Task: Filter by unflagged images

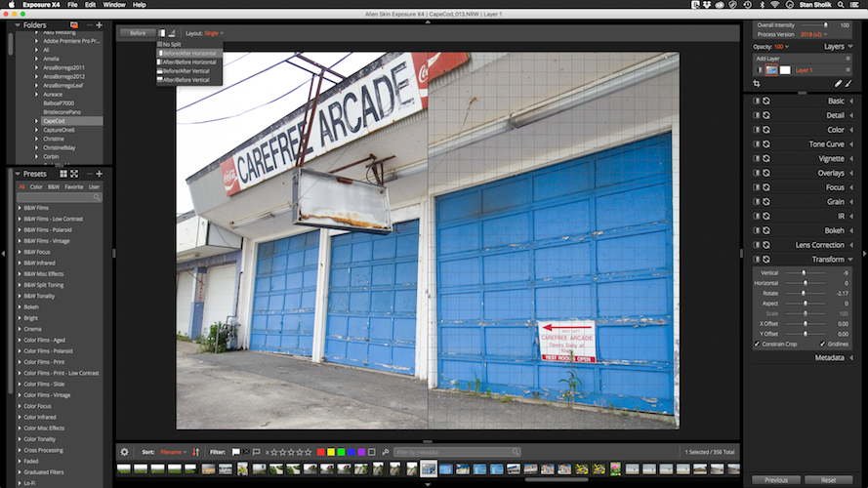Action: [x=257, y=452]
